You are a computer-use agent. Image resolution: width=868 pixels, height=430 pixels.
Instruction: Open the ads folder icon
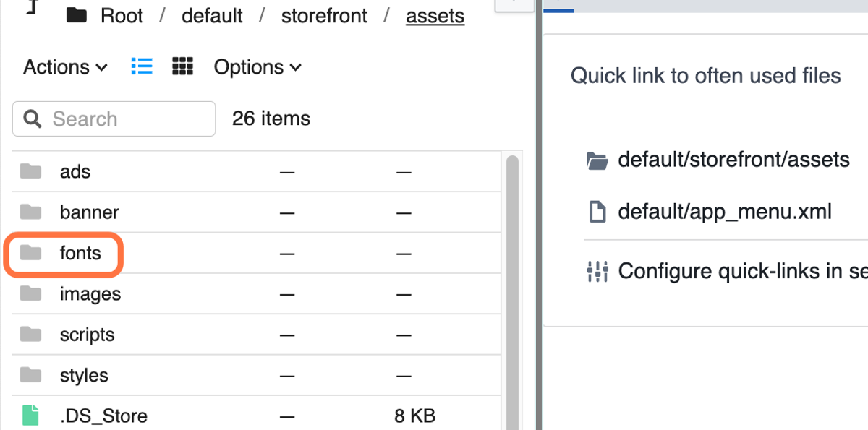pos(30,171)
